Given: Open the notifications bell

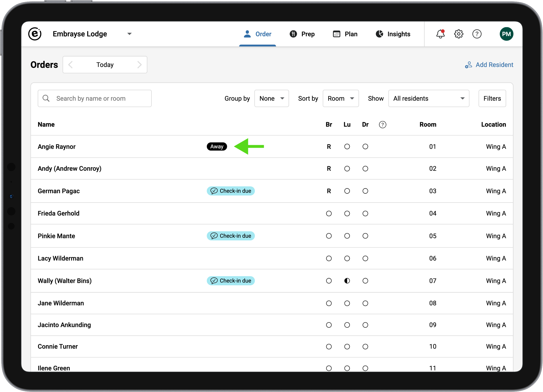Looking at the screenshot, I should coord(440,34).
